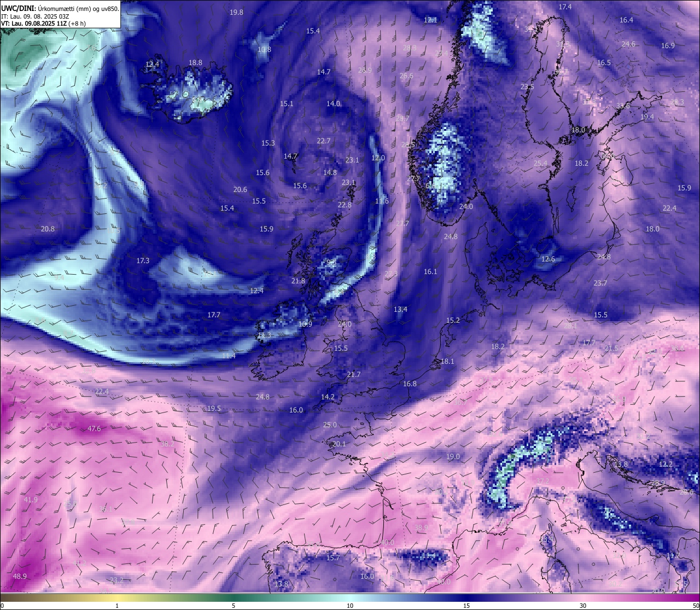Click the colour bar tick label '50'
This screenshot has width=700, height=610.
pyautogui.click(x=696, y=606)
